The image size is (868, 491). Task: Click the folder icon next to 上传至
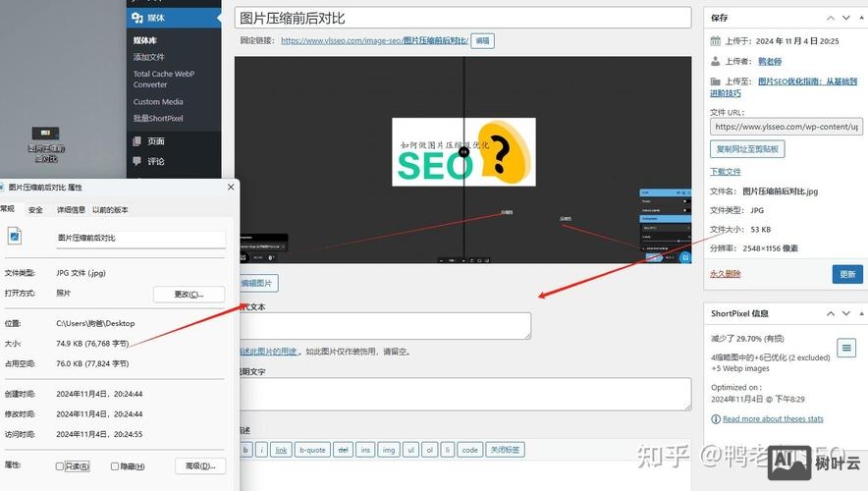715,82
